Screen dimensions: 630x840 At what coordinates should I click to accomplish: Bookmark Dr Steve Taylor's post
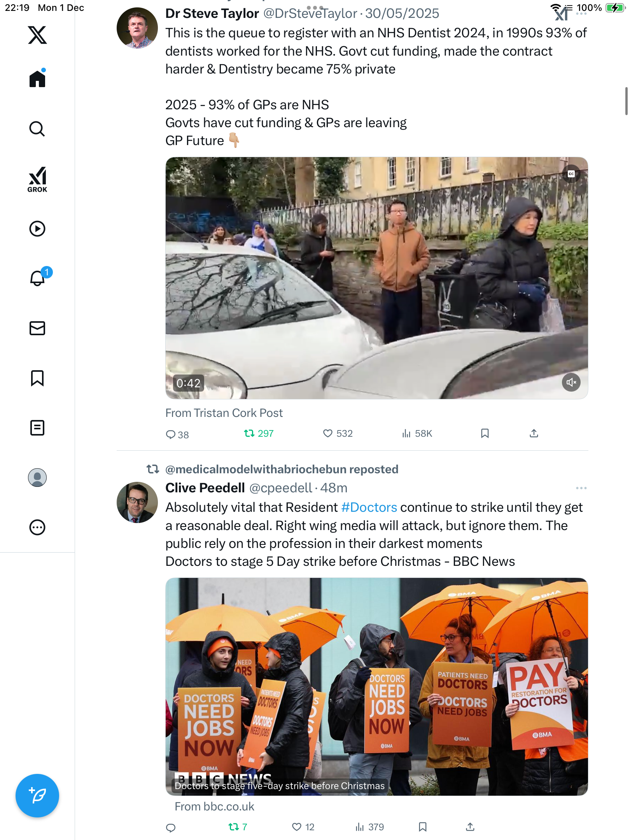485,433
